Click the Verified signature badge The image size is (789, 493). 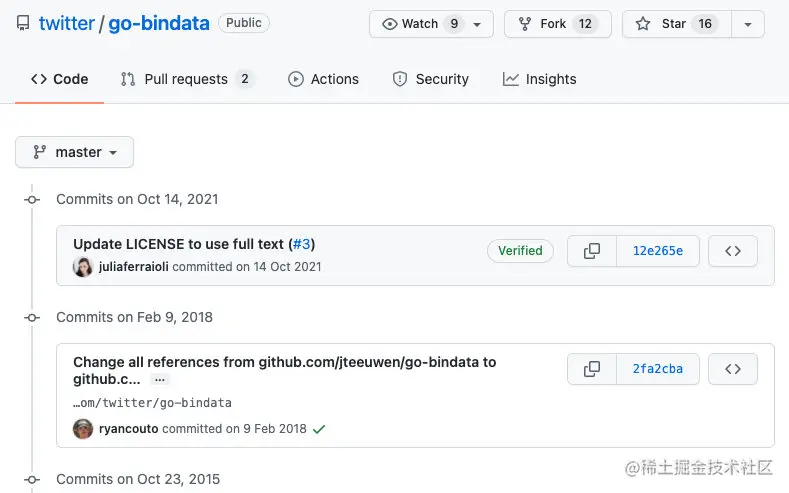520,251
